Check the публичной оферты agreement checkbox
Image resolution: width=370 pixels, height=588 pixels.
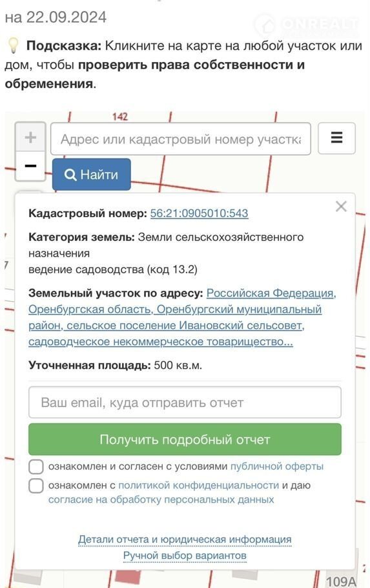point(36,467)
